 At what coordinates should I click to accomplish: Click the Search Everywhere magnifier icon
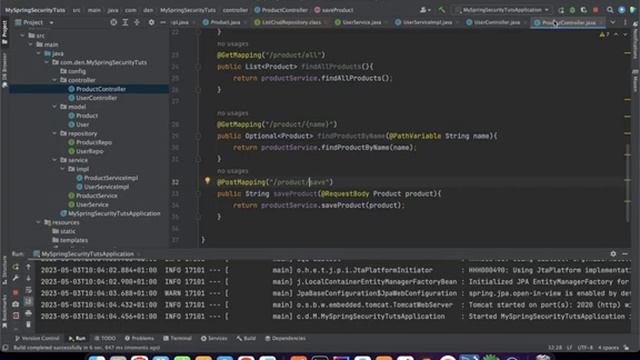(x=610, y=10)
